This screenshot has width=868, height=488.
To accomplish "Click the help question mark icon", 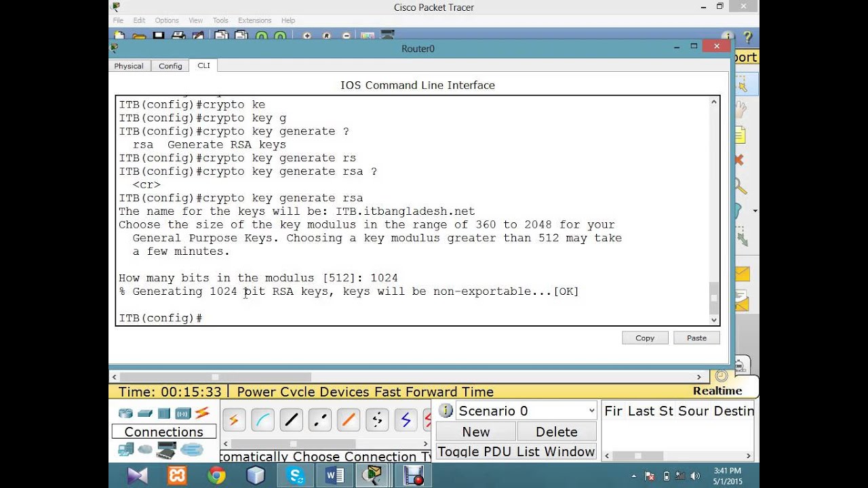I will (x=748, y=37).
